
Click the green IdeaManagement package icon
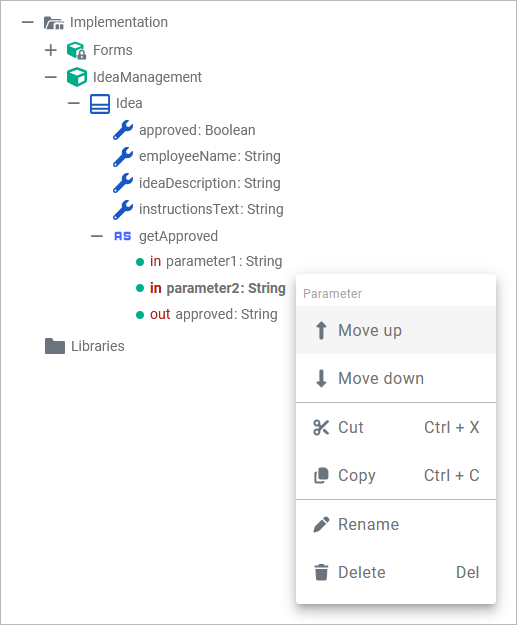click(x=77, y=77)
